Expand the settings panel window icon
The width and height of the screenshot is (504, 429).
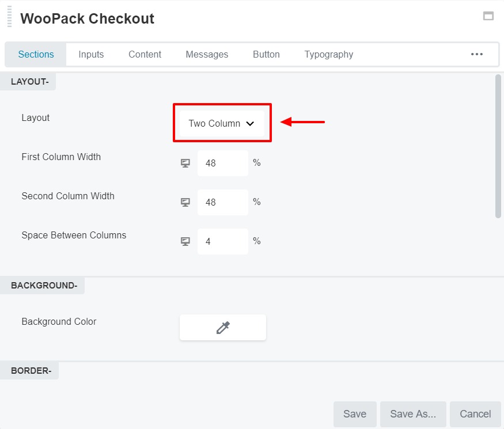488,16
